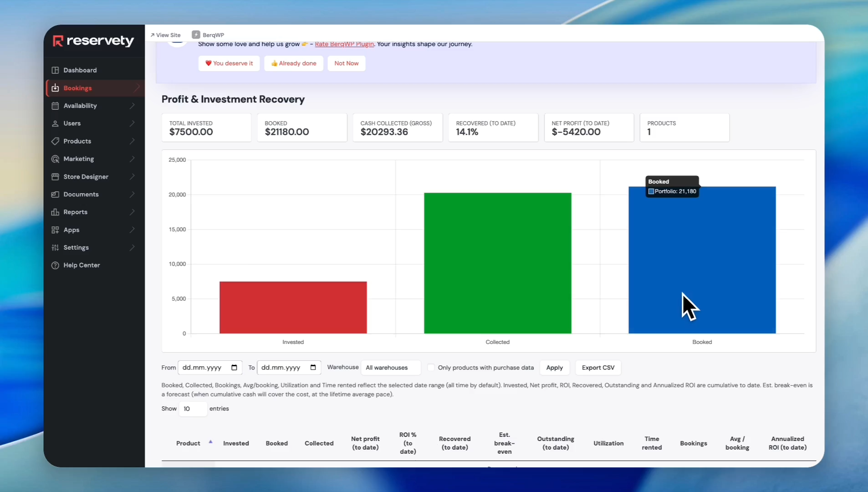Screen dimensions: 868x492
Task: Open calendar picker in From date field
Action: point(234,368)
